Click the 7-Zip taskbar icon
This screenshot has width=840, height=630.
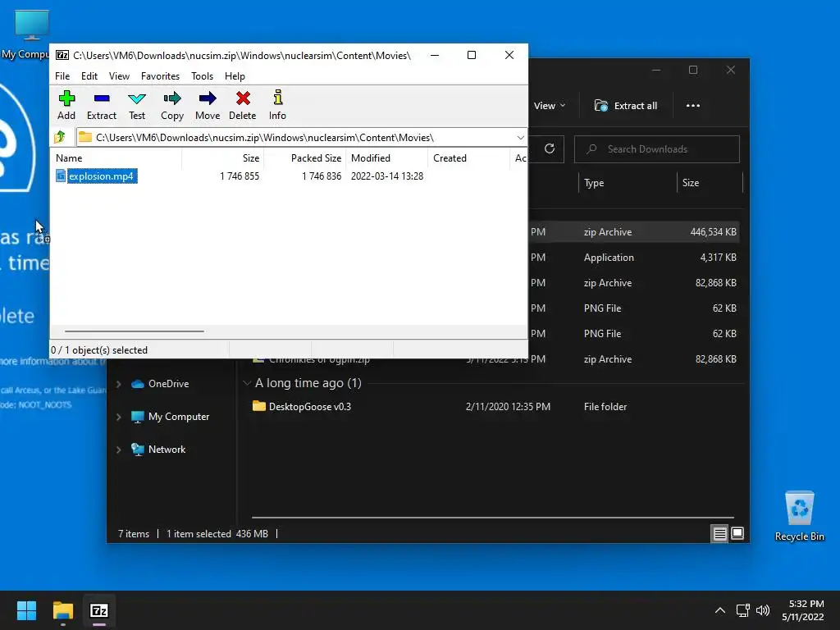[x=99, y=610]
